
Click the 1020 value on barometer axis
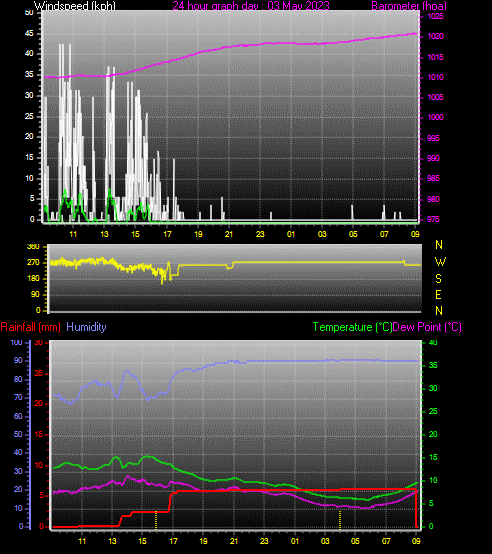(435, 36)
